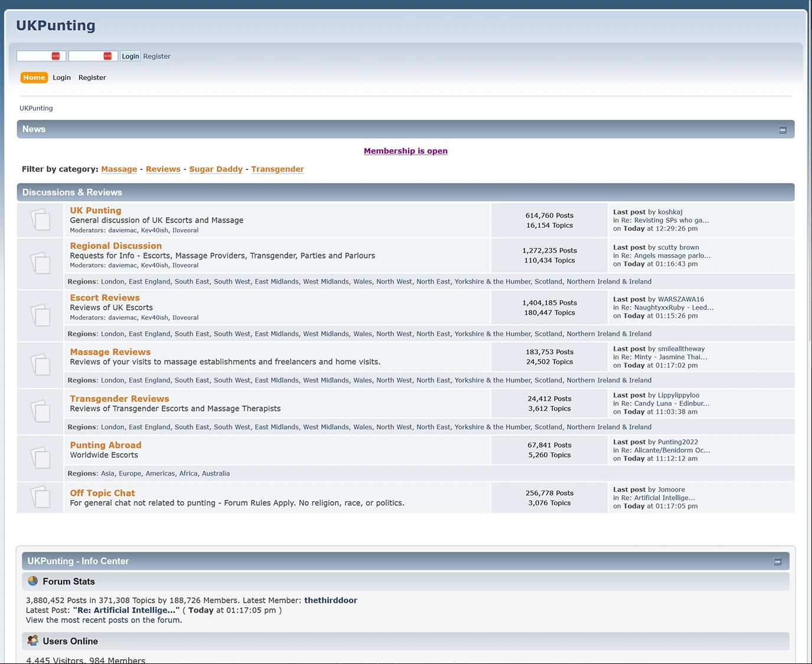Collapse the UKPunting Info Center panel
The height and width of the screenshot is (664, 812).
[x=778, y=562]
